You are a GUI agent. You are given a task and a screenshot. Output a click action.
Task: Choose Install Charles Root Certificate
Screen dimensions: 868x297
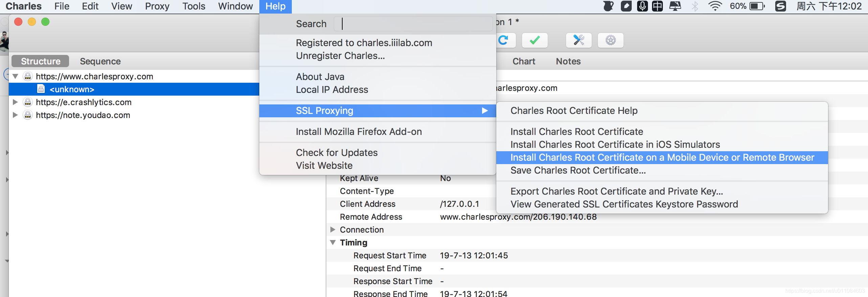pyautogui.click(x=662, y=132)
